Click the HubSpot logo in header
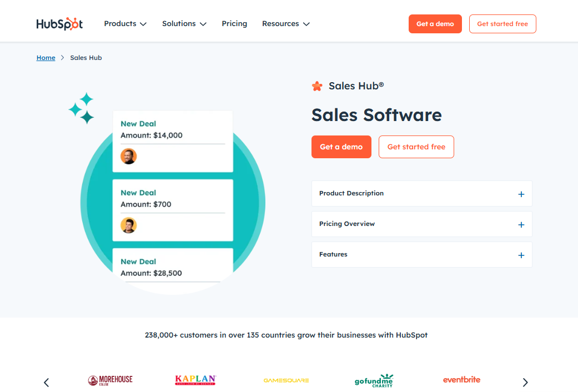 (x=59, y=24)
